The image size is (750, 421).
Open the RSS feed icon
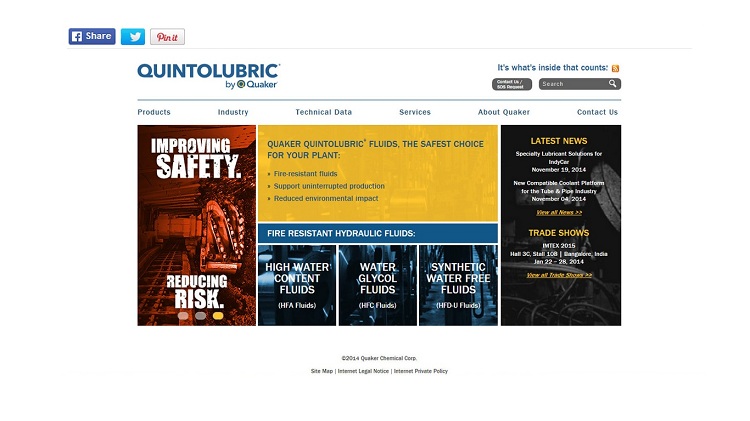pyautogui.click(x=616, y=68)
